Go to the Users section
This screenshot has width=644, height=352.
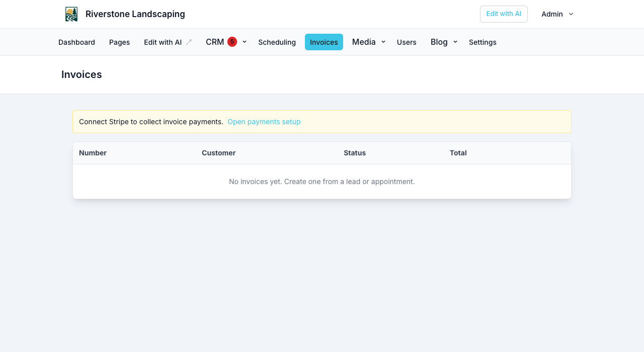[407, 42]
